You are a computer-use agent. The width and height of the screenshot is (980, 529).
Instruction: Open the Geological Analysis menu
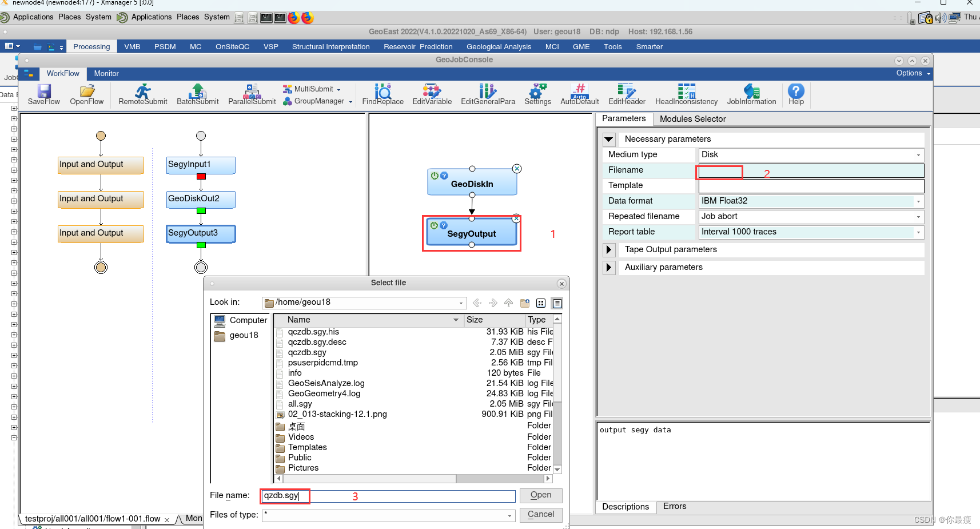(x=499, y=47)
